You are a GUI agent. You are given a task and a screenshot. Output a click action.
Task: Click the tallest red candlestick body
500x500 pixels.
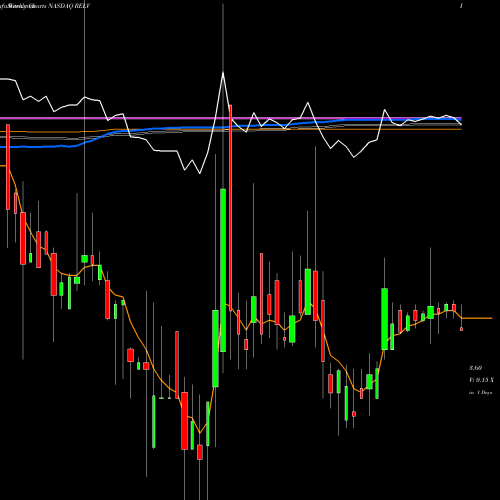click(x=231, y=208)
